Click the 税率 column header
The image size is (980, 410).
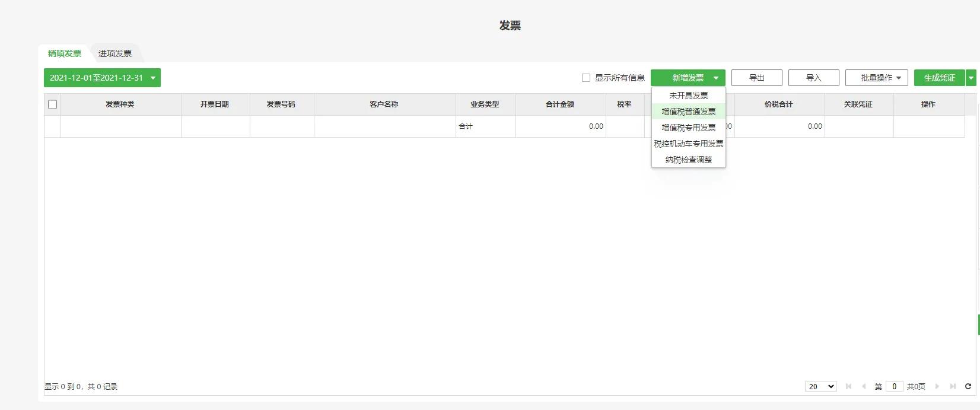(625, 104)
